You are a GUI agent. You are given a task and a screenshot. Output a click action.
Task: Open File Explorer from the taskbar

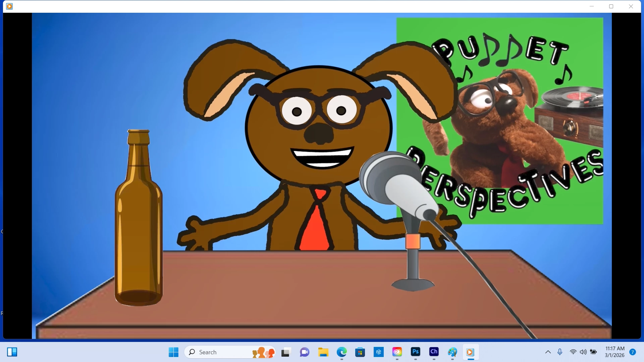pos(323,352)
